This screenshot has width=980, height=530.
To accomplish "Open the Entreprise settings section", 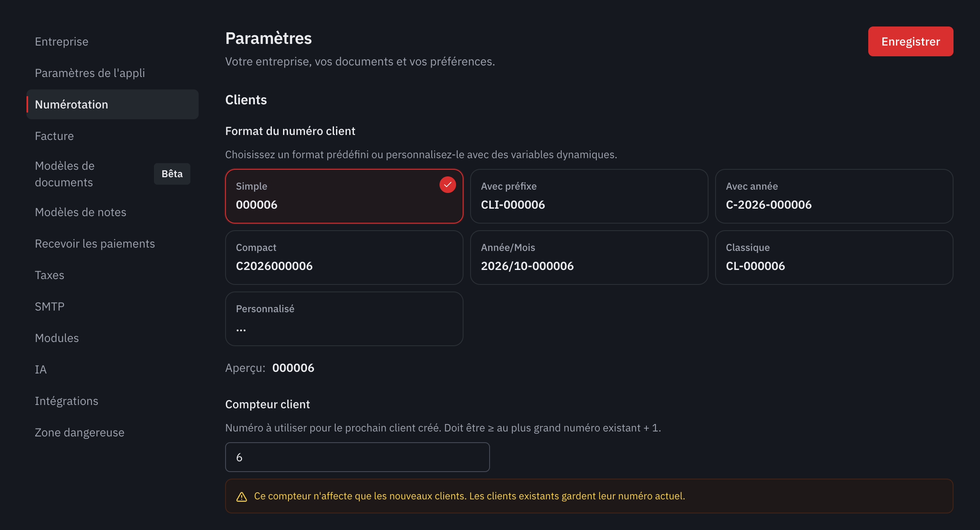I will click(113, 41).
